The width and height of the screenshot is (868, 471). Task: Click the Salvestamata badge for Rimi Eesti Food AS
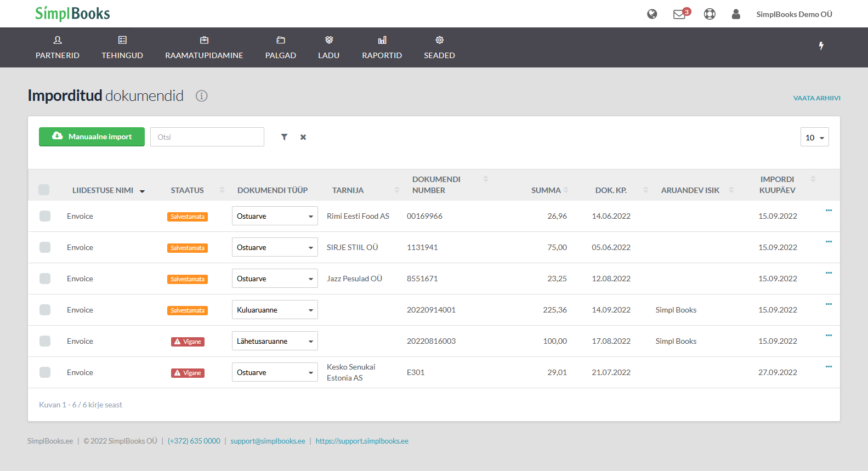(188, 217)
